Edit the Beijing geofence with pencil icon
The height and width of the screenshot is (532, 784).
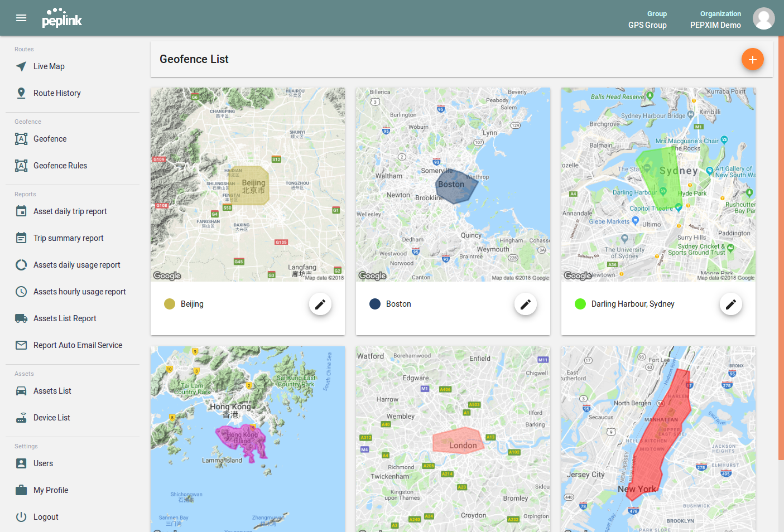pyautogui.click(x=320, y=304)
